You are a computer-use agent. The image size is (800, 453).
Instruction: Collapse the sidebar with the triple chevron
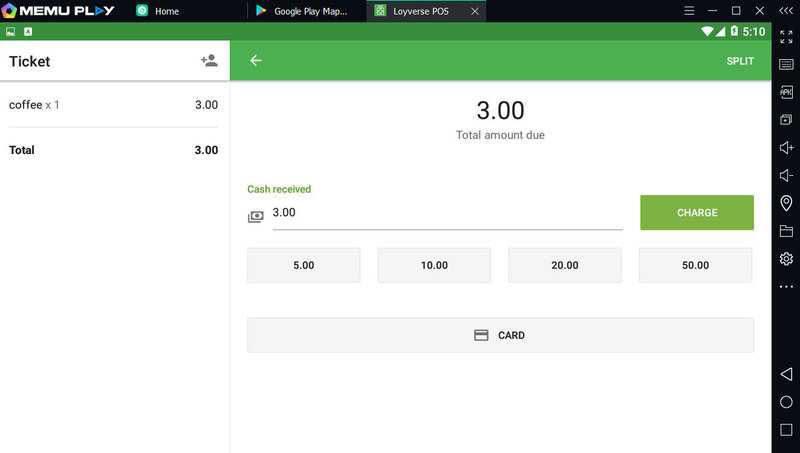[x=785, y=10]
